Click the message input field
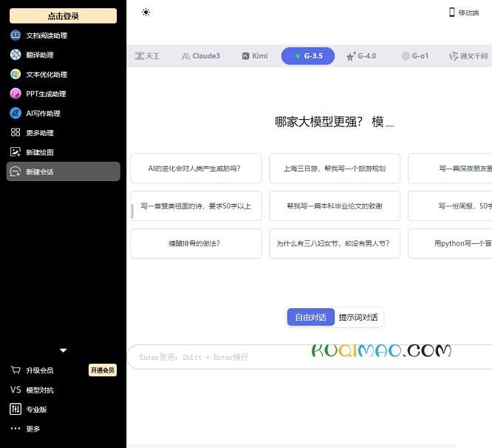Viewport: 492px width, 448px height. [310, 357]
